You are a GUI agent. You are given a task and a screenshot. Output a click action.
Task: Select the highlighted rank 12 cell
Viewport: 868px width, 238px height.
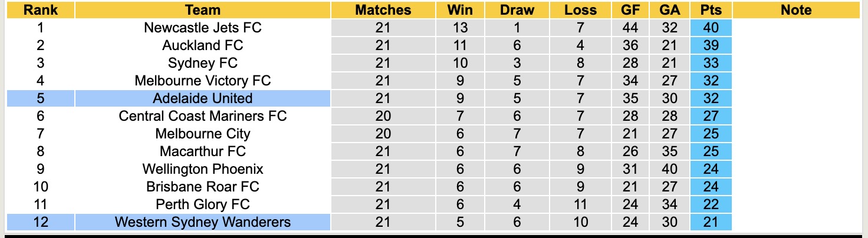40,222
